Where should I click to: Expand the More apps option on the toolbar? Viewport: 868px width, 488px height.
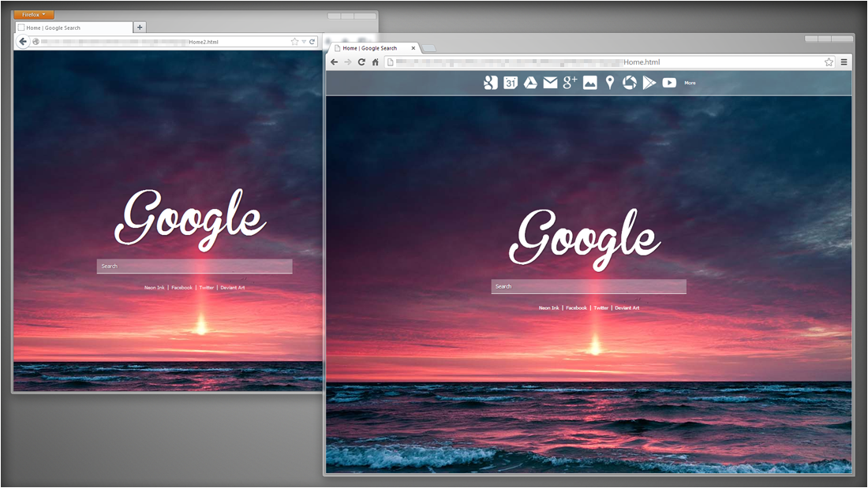[690, 82]
